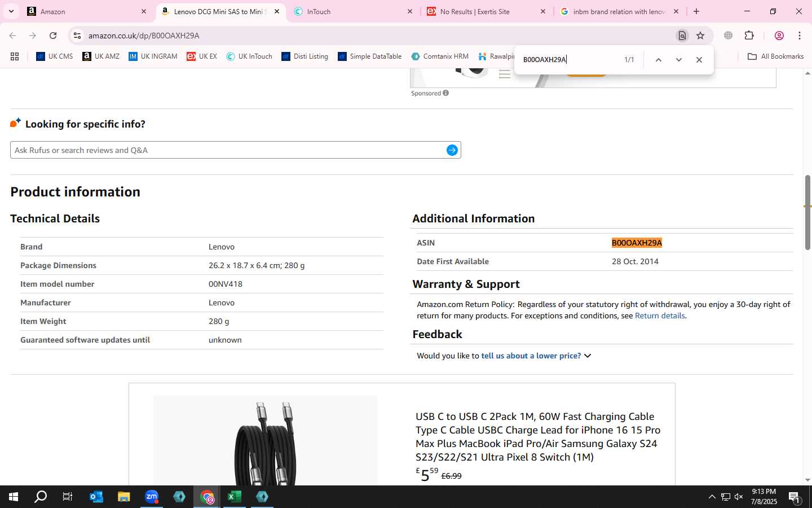This screenshot has width=812, height=508.
Task: Jump to next find result
Action: 679,60
